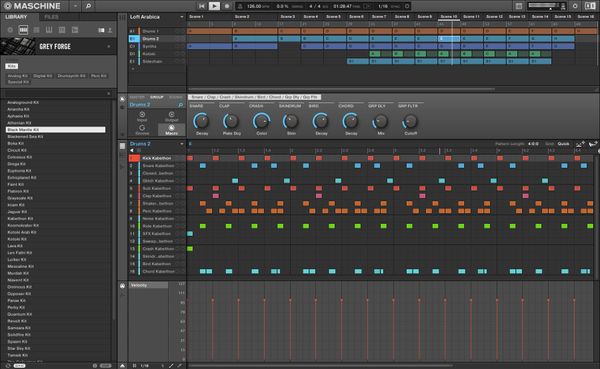
Task: Click the Drums 2 quick-browse magnifier
Action: point(181,105)
